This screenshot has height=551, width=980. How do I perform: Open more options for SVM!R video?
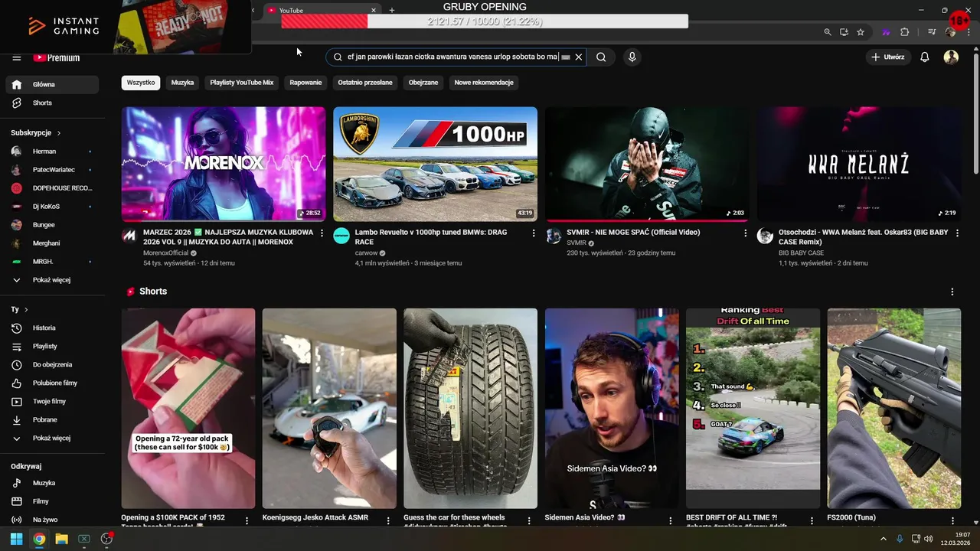click(746, 233)
